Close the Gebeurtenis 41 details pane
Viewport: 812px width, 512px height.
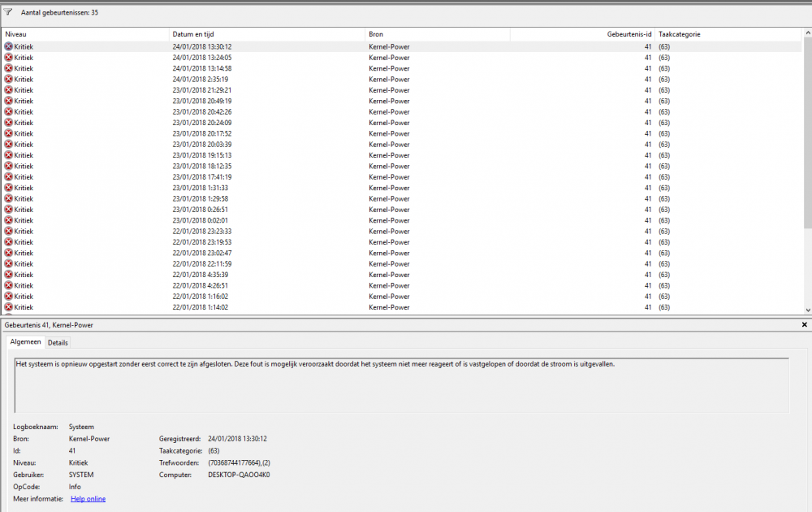802,324
